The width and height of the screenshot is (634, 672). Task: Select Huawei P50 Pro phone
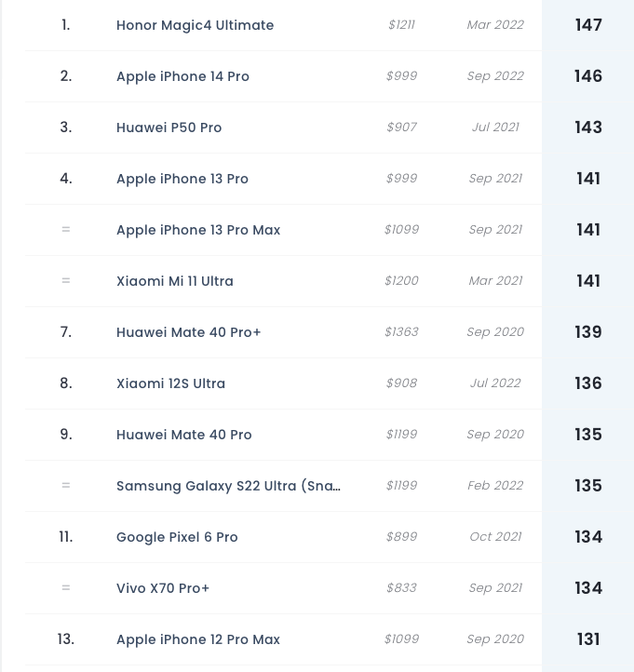coord(169,128)
